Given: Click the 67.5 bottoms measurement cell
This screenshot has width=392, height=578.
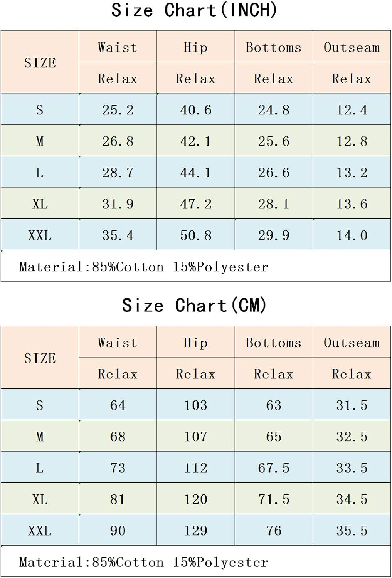Looking at the screenshot, I should (x=273, y=468).
